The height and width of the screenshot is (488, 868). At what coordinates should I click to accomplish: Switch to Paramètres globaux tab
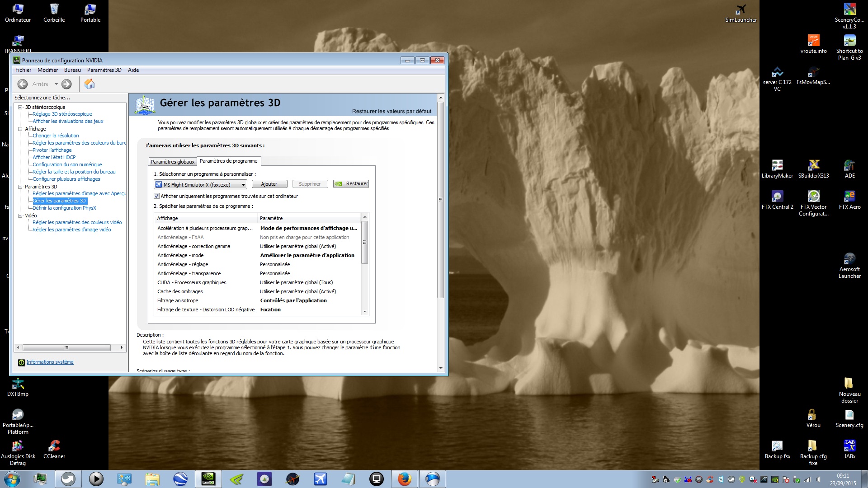point(172,161)
